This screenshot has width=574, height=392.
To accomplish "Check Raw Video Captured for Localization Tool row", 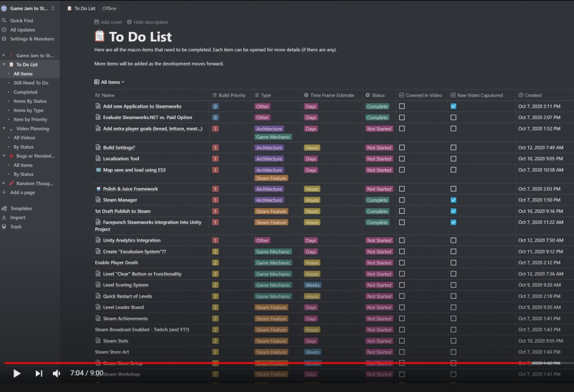I will [x=453, y=159].
